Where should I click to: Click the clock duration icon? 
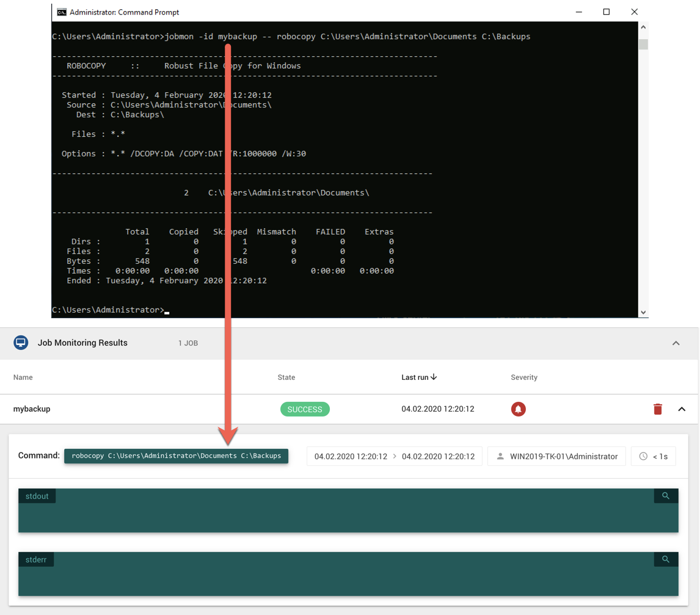643,456
